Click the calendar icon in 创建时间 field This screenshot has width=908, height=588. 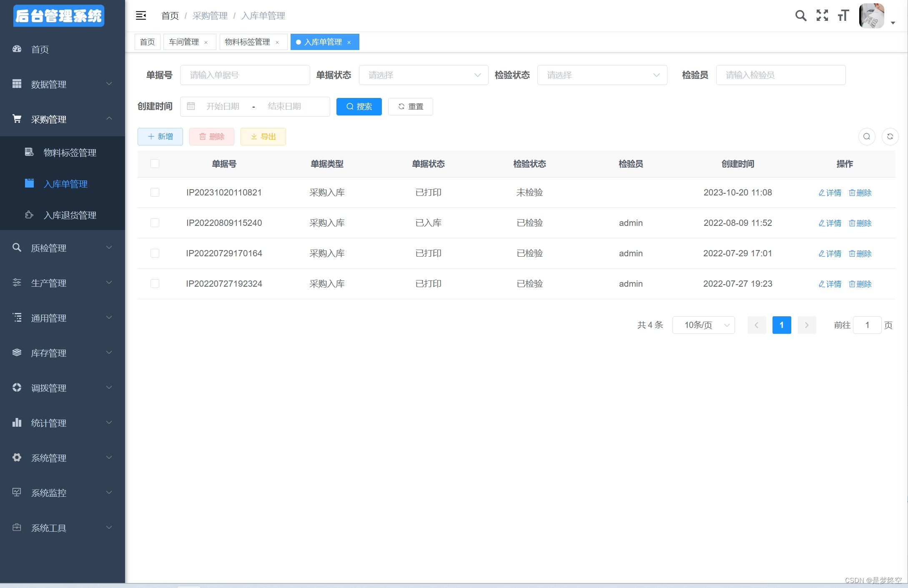pos(191,106)
